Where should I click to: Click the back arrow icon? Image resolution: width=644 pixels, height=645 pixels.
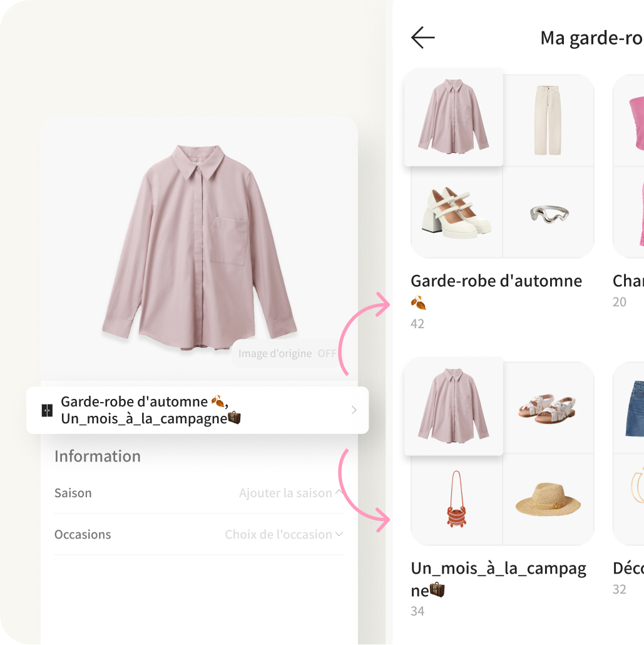tap(423, 38)
